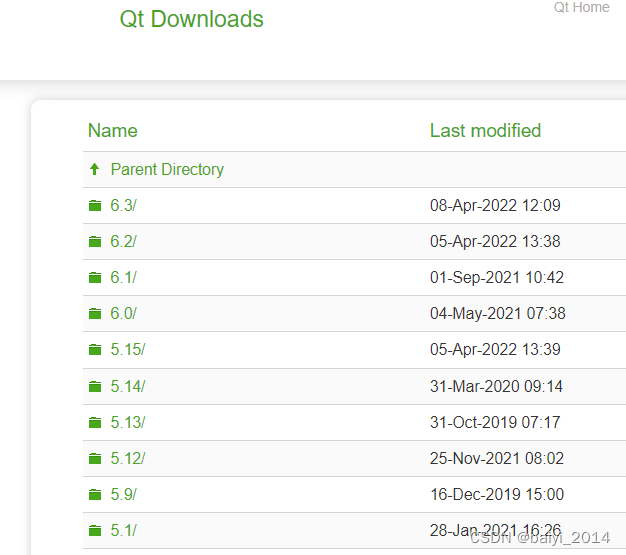Open the 5.15/ directory link
626x555 pixels.
click(x=128, y=350)
